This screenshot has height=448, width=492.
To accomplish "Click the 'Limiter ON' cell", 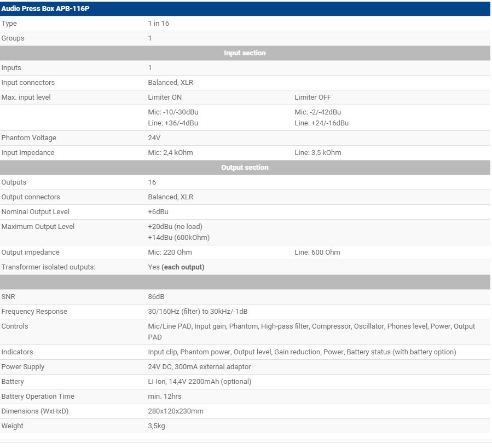I will [165, 97].
